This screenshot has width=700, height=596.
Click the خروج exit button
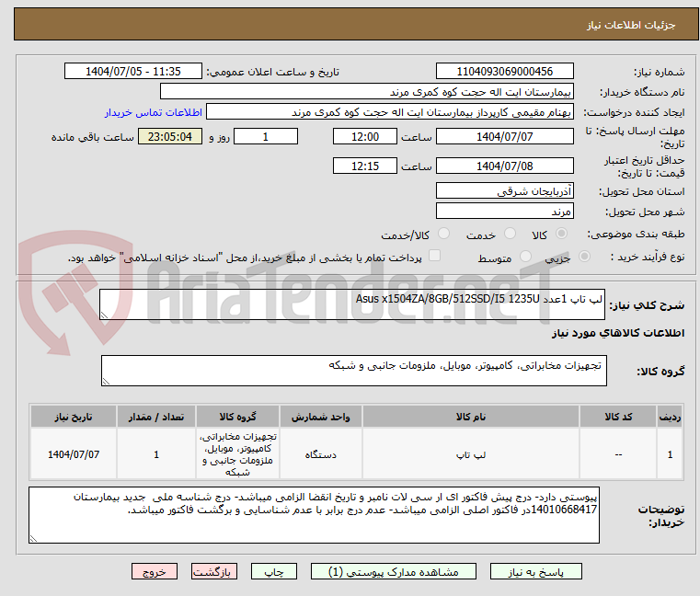[x=154, y=571]
